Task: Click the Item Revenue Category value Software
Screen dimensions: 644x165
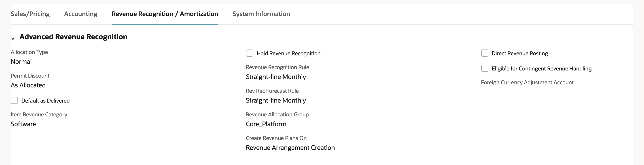Action: click(x=23, y=124)
